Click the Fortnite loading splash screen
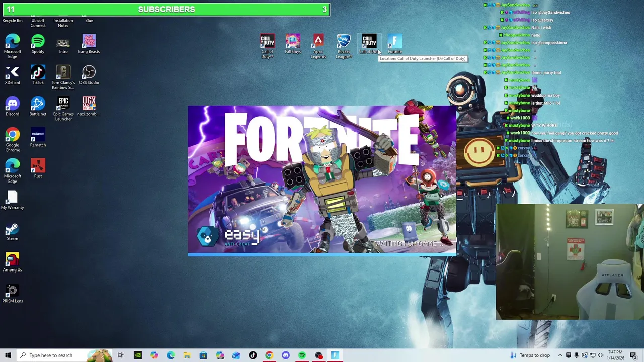644x362 pixels. click(x=322, y=180)
